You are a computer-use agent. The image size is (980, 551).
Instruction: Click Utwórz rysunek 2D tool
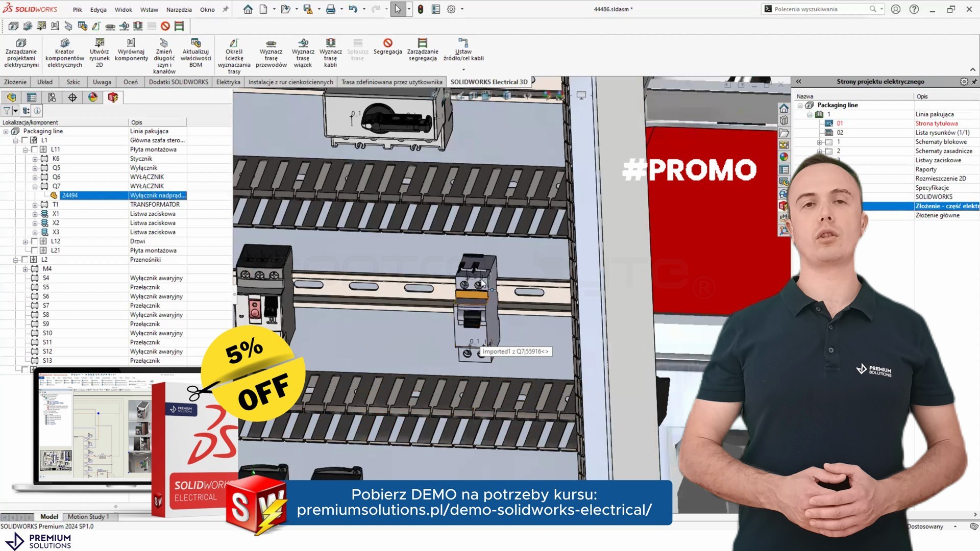tap(99, 53)
